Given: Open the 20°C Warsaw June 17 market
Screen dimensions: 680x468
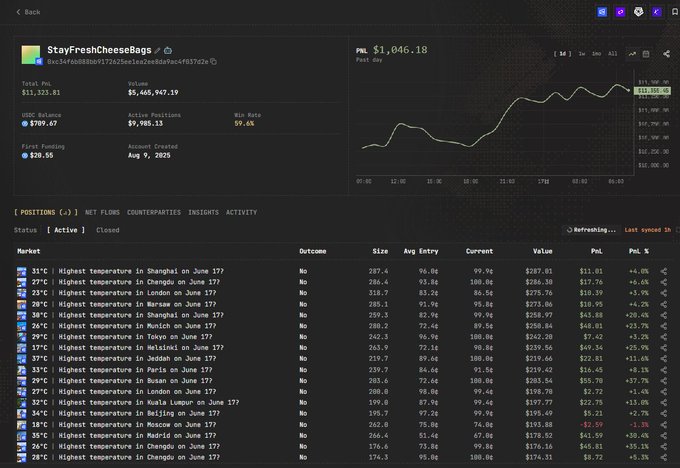Looking at the screenshot, I should pyautogui.click(x=124, y=304).
